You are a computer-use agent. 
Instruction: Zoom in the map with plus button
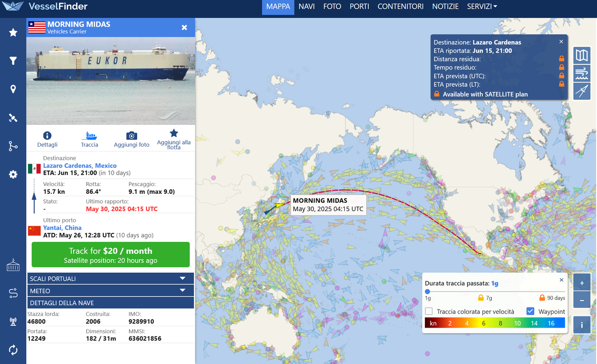pyautogui.click(x=582, y=283)
